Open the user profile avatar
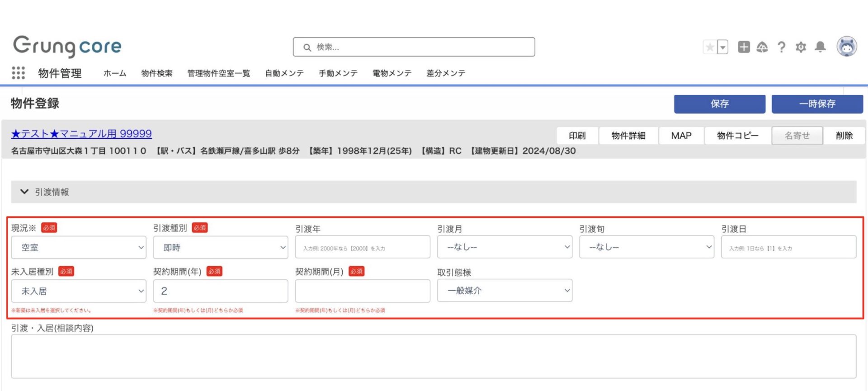 click(x=846, y=47)
